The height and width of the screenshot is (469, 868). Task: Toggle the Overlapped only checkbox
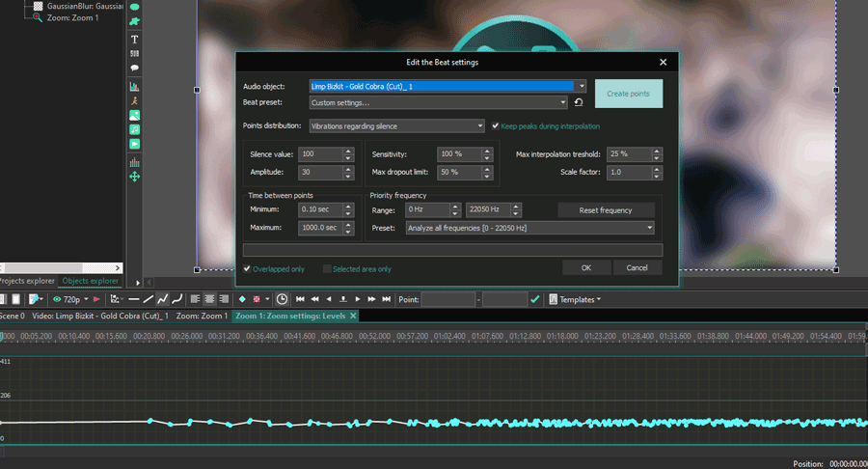pyautogui.click(x=247, y=269)
